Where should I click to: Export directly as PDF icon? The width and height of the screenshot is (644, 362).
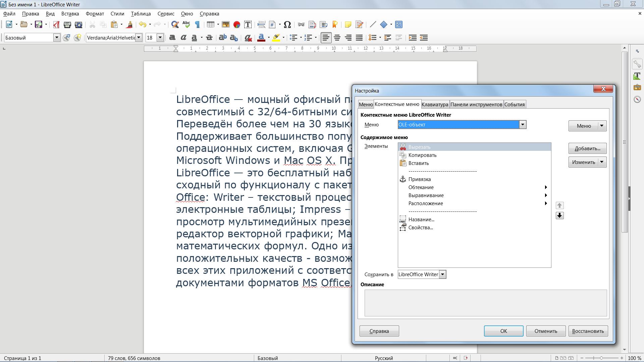[x=56, y=24]
